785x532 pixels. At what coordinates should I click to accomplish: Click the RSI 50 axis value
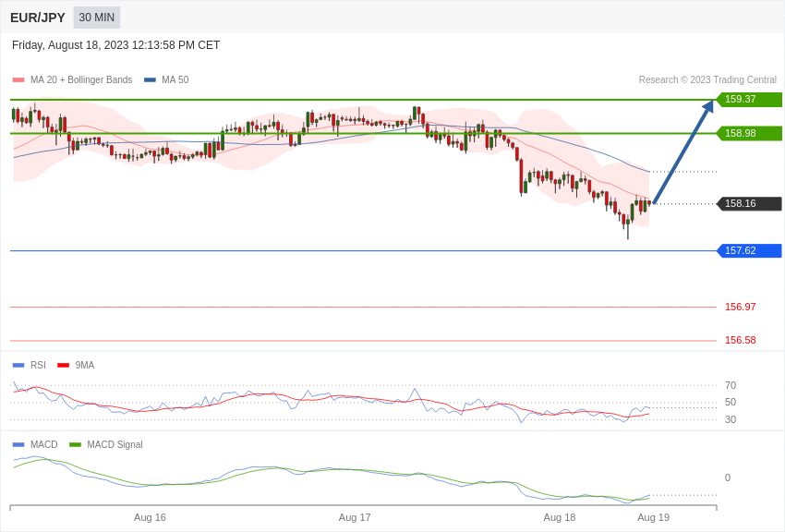coord(731,402)
